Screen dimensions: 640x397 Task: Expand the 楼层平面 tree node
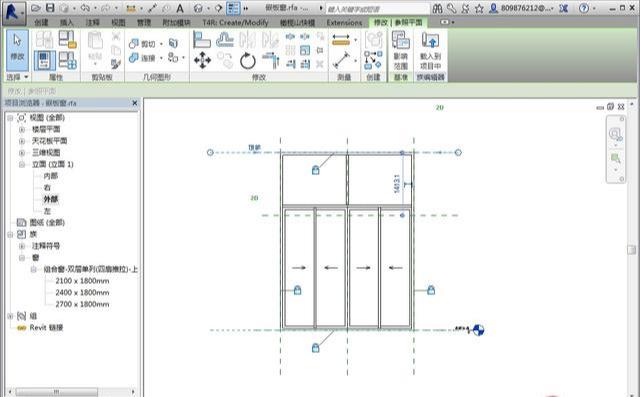(22, 129)
